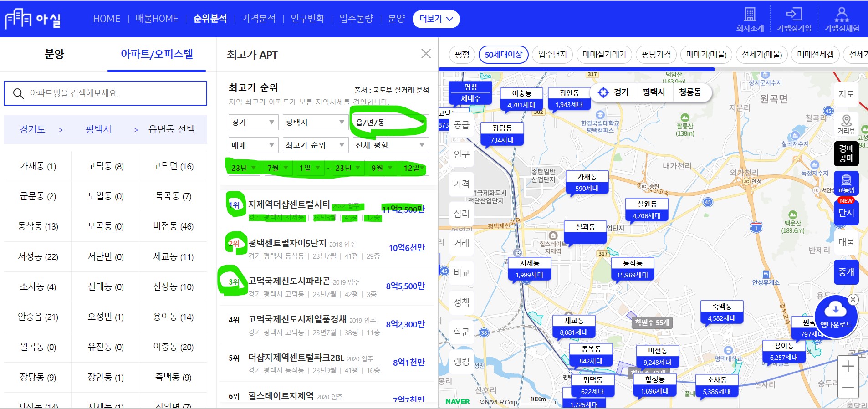Zoom out the map with minus
This screenshot has width=868, height=409.
pyautogui.click(x=848, y=387)
